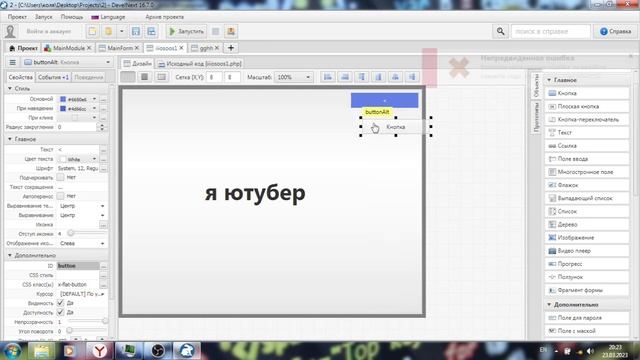Click the Плоская кнопка component icon

(x=552, y=107)
